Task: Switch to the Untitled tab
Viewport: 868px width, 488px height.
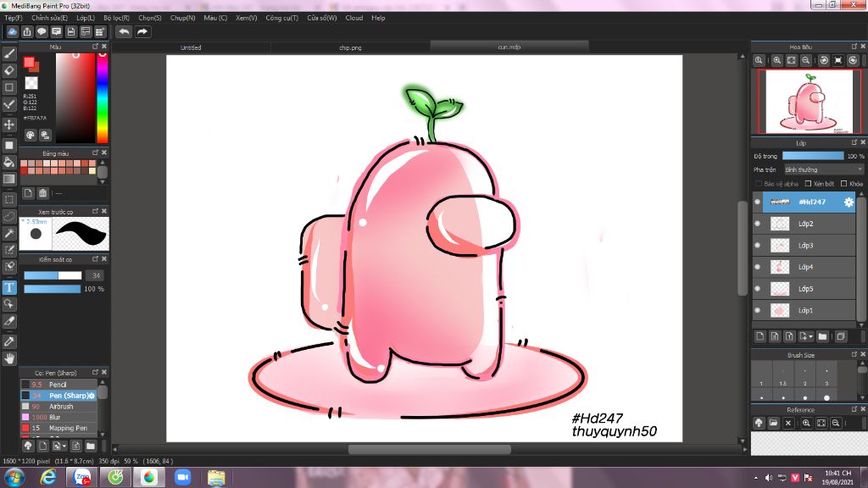Action: [191, 47]
